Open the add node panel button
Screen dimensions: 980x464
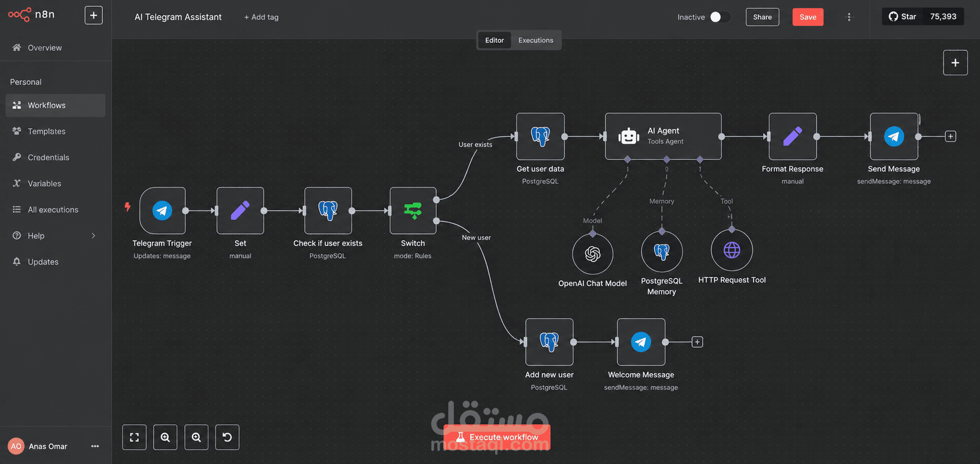[x=955, y=62]
